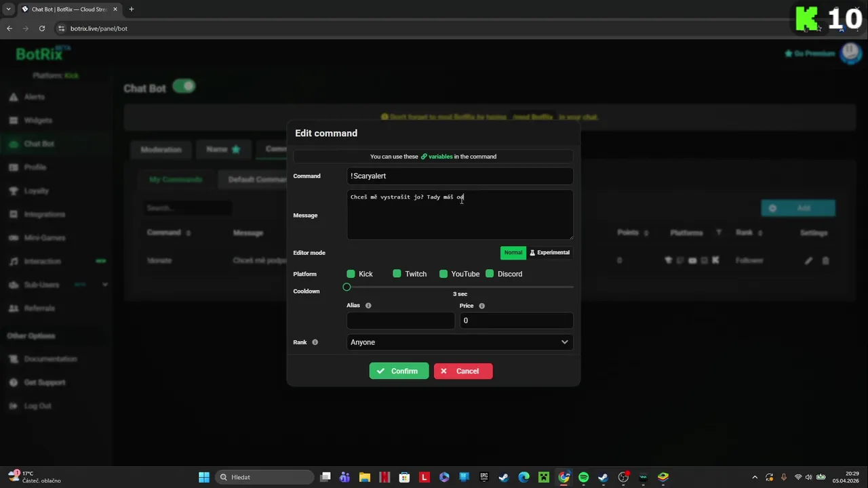Click the taskbar Hledat search box

tap(264, 477)
